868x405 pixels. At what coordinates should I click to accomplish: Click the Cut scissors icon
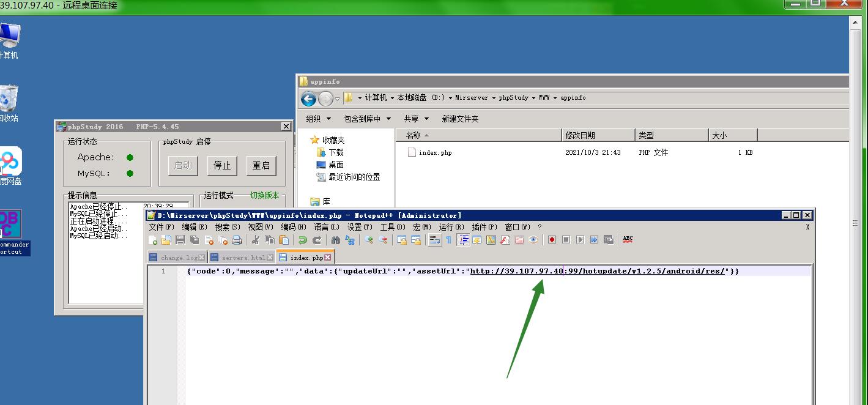coord(256,240)
